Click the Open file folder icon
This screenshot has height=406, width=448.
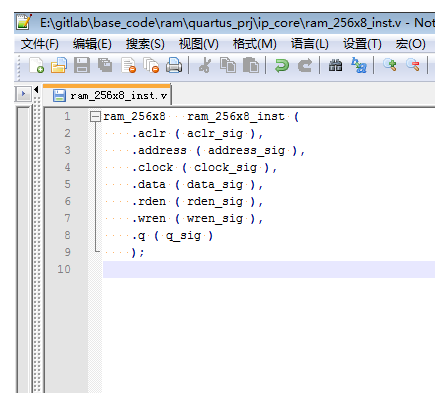point(59,65)
